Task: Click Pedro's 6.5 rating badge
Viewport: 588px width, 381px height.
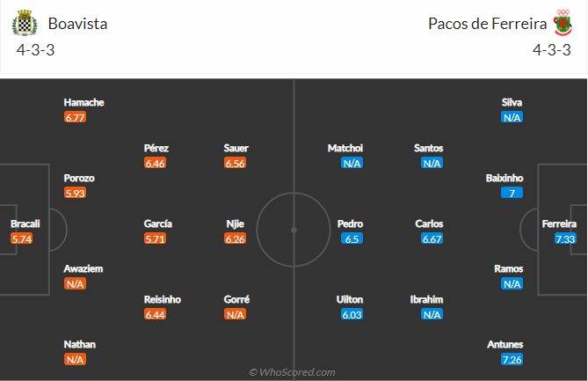Action: (x=352, y=238)
